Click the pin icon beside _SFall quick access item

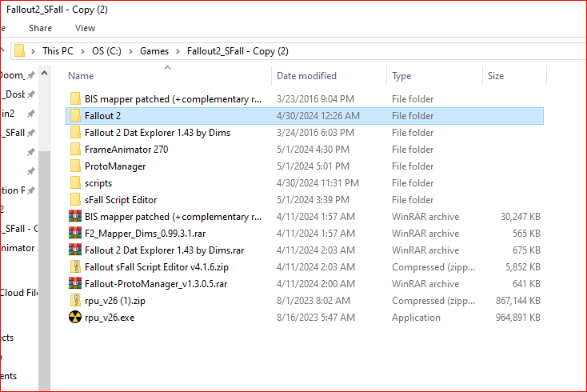[x=31, y=133]
